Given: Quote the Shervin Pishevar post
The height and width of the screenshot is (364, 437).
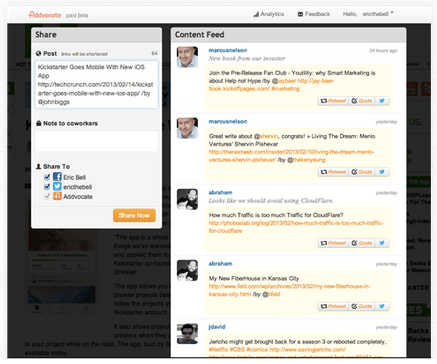Looking at the screenshot, I should click(x=362, y=172).
